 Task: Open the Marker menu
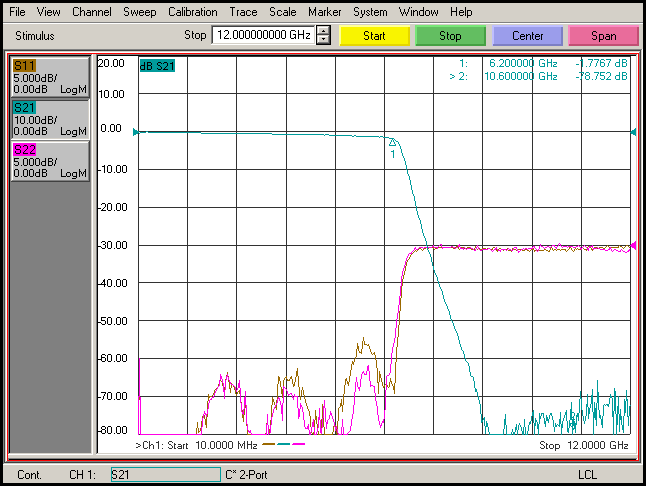[x=324, y=12]
